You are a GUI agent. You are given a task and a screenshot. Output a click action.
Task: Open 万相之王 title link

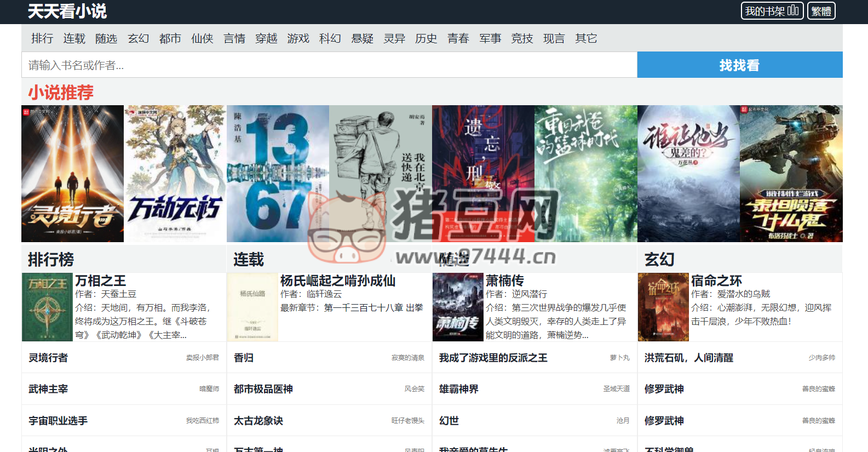pyautogui.click(x=101, y=281)
